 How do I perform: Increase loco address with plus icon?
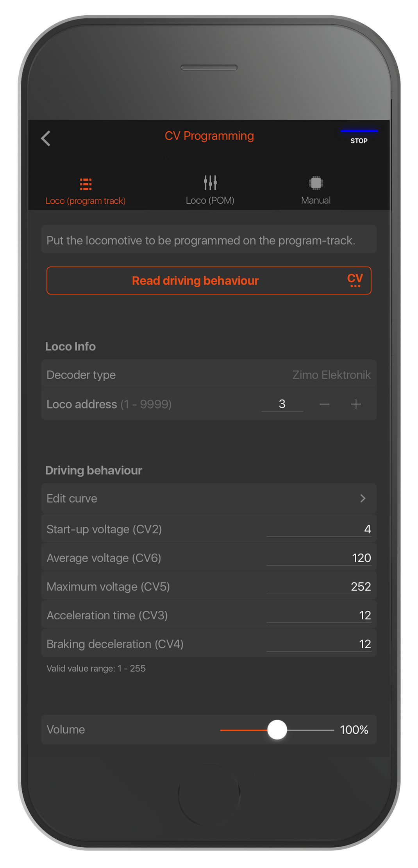(x=356, y=404)
